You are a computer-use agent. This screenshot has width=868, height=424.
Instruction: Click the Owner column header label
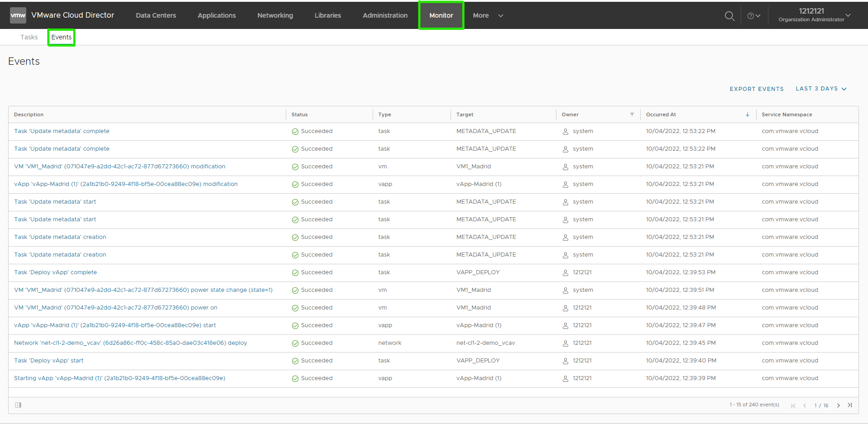coord(570,114)
